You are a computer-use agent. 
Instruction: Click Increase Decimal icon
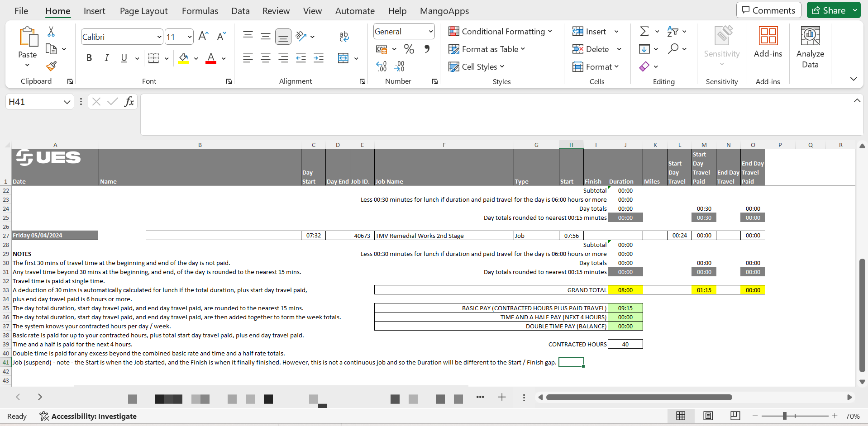pos(382,67)
